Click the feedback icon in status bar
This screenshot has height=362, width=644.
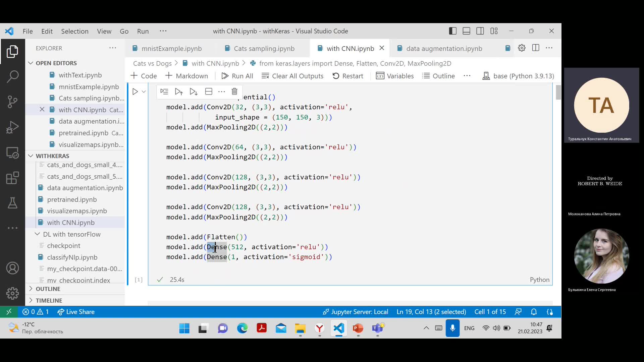pyautogui.click(x=518, y=312)
